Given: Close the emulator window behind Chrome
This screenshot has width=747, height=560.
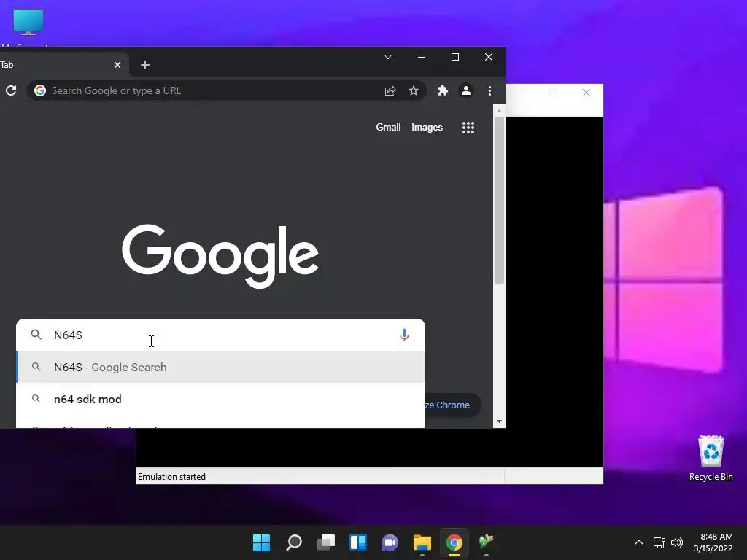Looking at the screenshot, I should [x=587, y=93].
